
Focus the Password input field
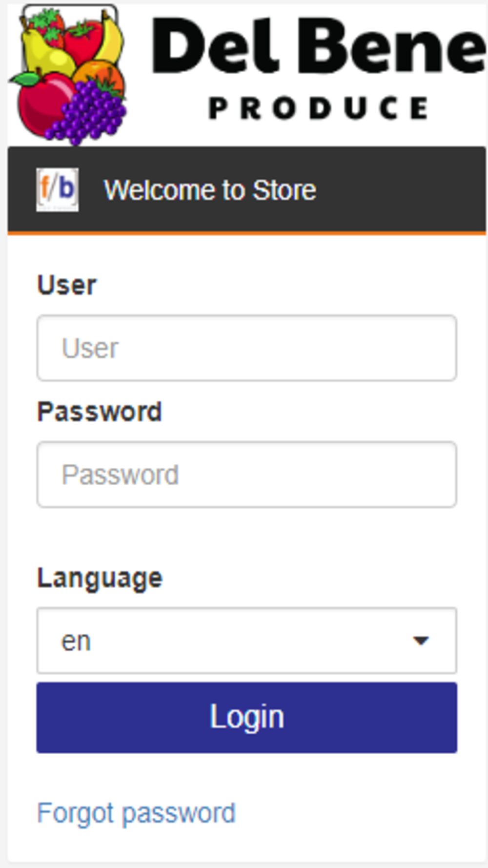click(x=247, y=475)
